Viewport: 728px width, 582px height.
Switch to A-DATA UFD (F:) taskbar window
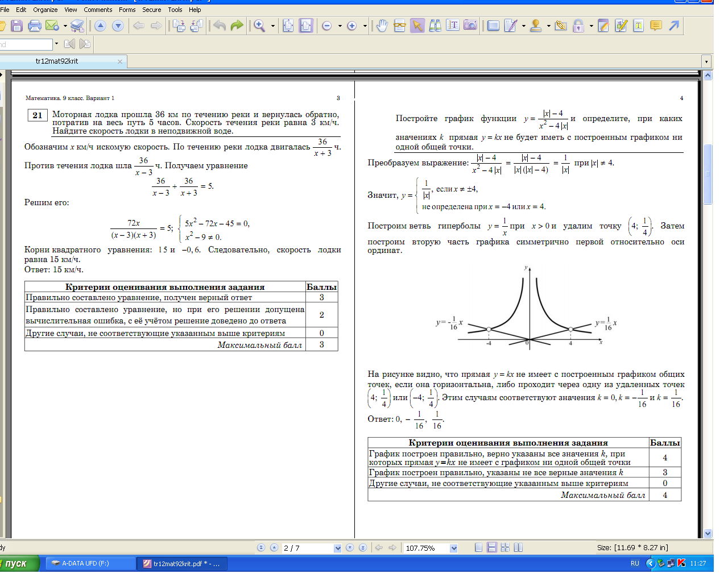[89, 563]
